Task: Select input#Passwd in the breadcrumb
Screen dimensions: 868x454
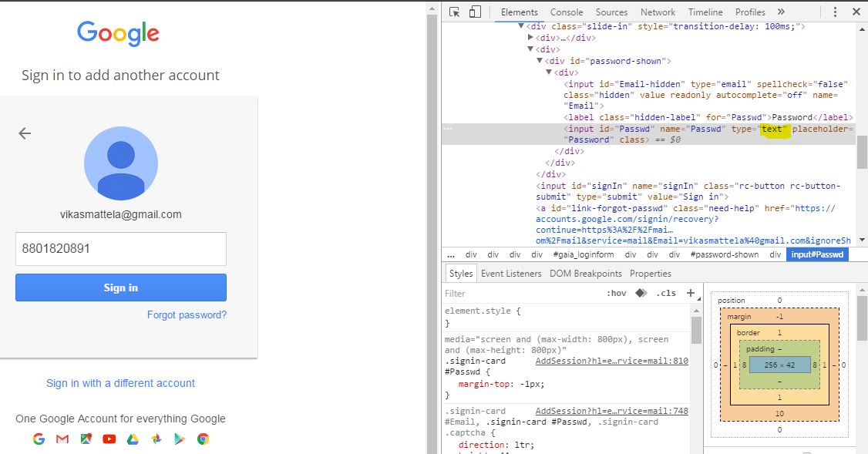Action: tap(817, 254)
